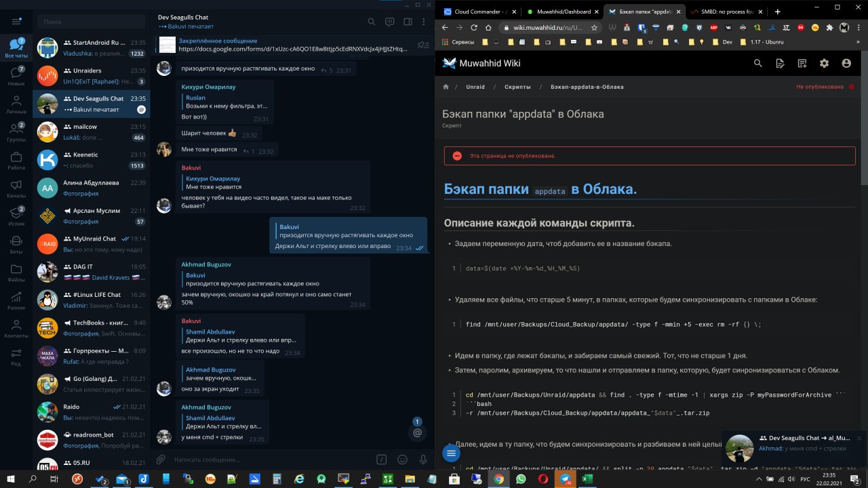
Task: Open wiki admin settings gear
Action: [824, 63]
